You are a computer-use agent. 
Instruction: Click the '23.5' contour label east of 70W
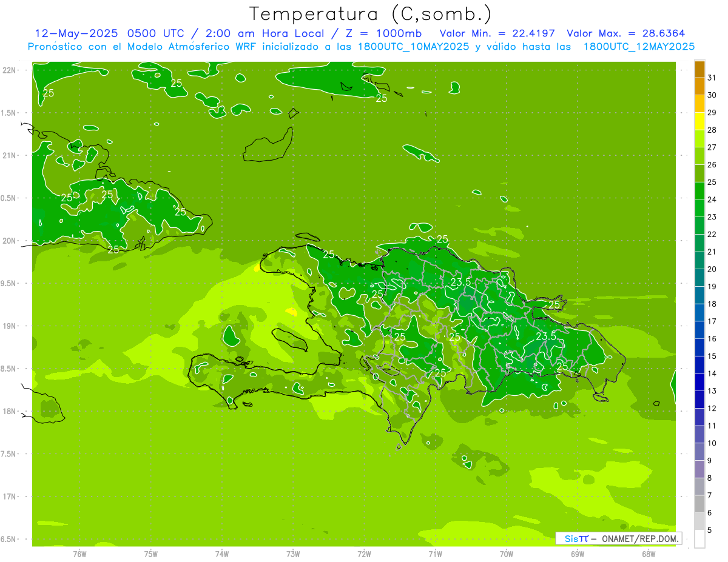click(546, 336)
